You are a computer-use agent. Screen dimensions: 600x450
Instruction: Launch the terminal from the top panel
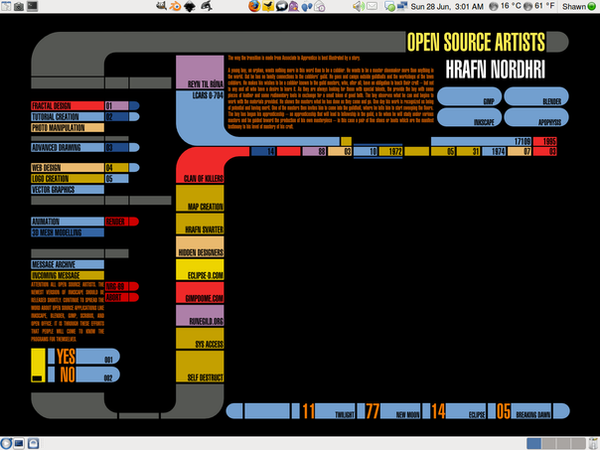[x=33, y=6]
